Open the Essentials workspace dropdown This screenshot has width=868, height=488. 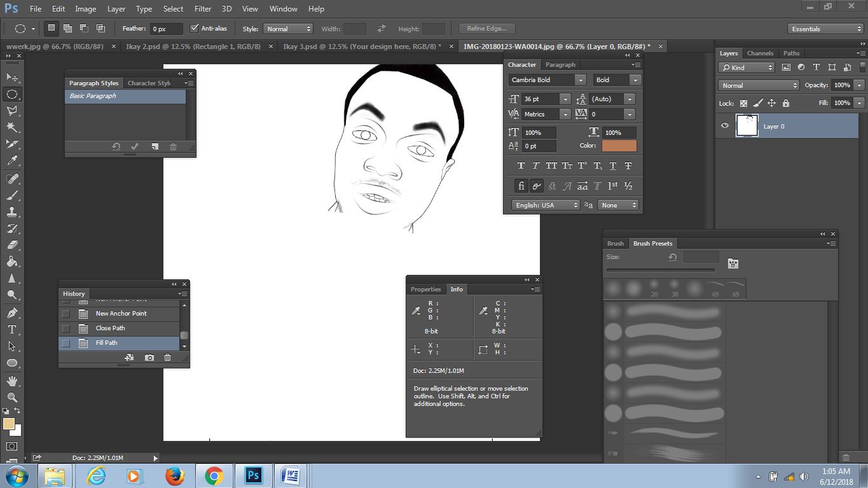825,29
